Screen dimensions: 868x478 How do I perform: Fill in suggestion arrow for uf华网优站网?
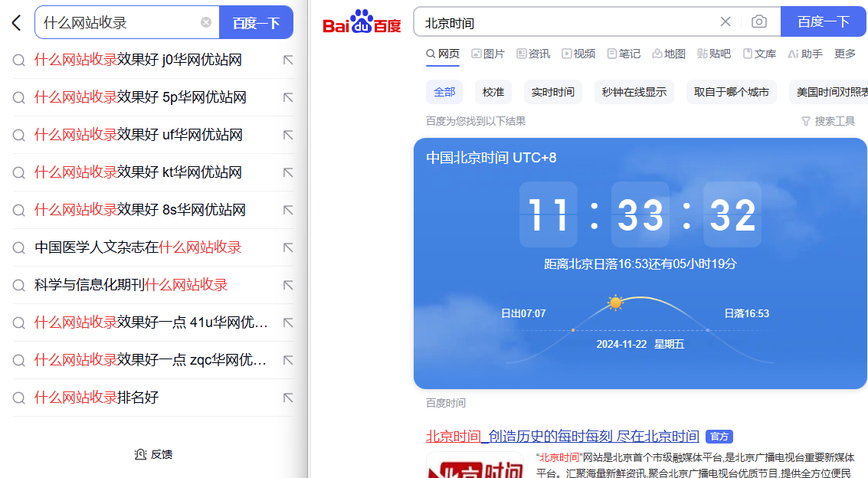(288, 135)
